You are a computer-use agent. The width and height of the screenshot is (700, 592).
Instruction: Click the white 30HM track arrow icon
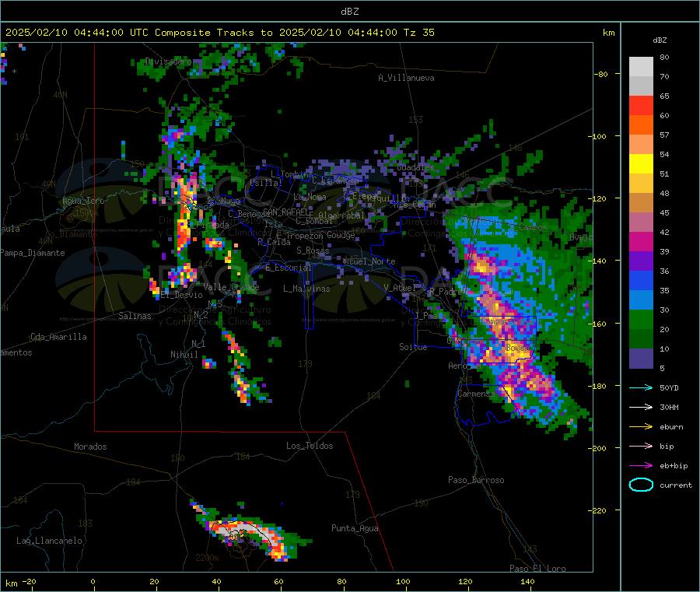click(641, 407)
